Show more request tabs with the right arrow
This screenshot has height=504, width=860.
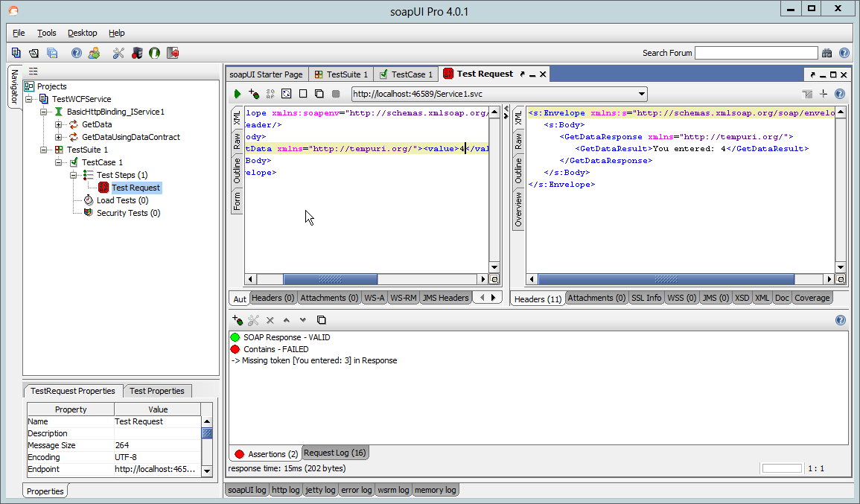click(x=494, y=297)
